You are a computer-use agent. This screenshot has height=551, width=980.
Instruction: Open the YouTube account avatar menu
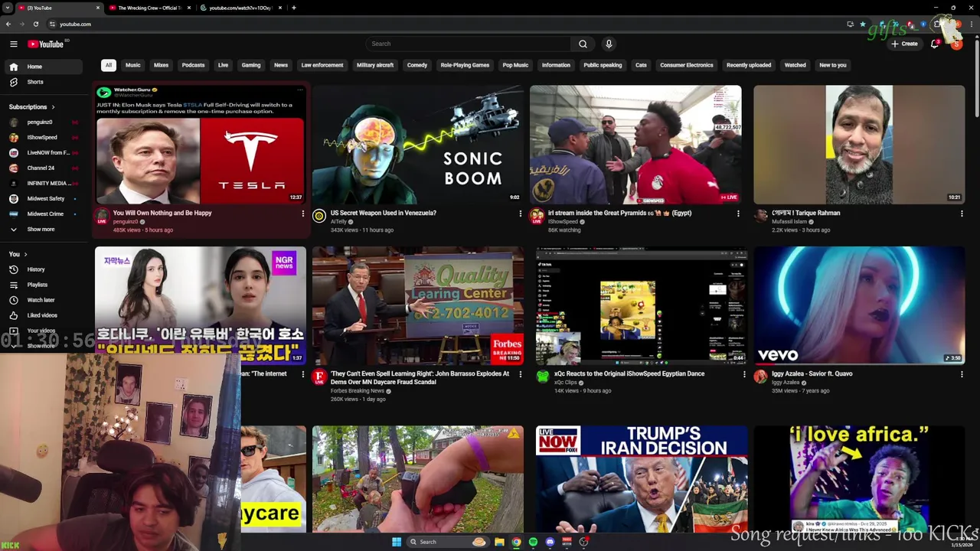956,44
